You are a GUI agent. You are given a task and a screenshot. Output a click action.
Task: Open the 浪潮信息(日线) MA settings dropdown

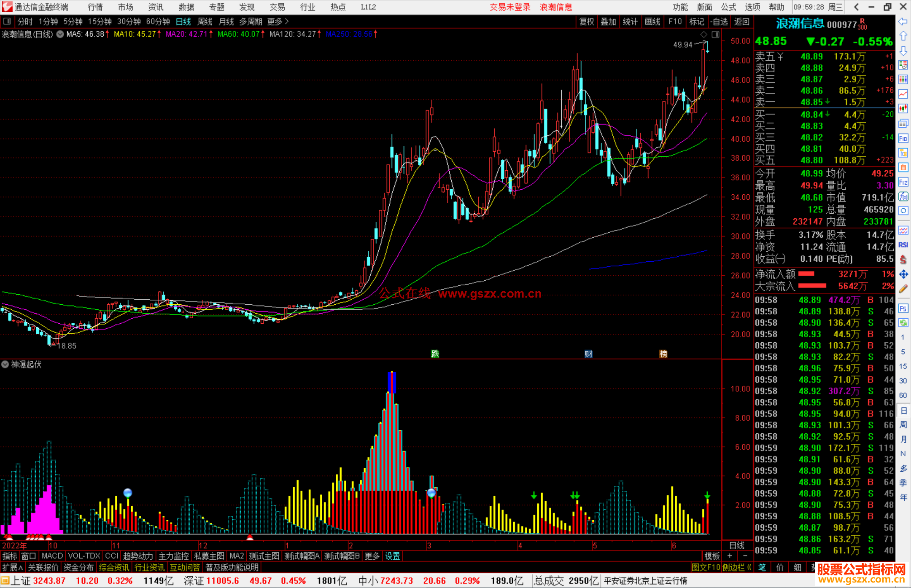coord(60,34)
